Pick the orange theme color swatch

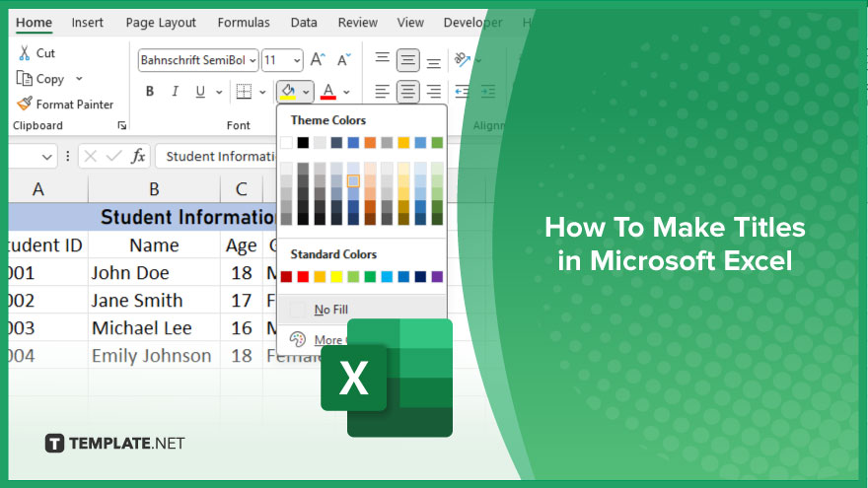point(370,143)
